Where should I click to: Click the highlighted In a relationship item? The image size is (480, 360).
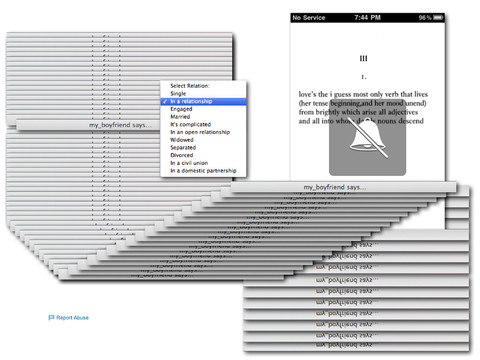pos(203,101)
